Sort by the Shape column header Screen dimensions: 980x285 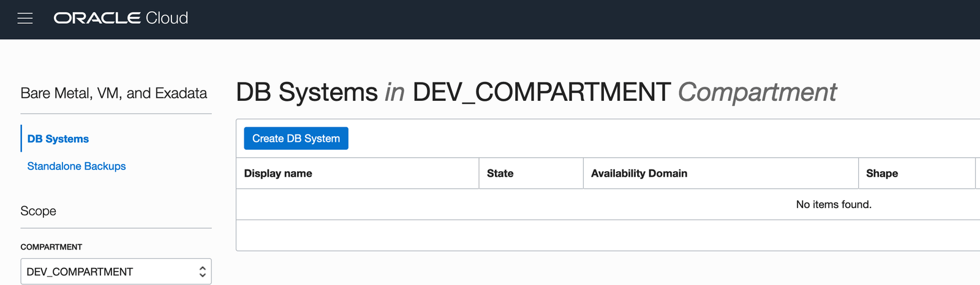pos(881,174)
